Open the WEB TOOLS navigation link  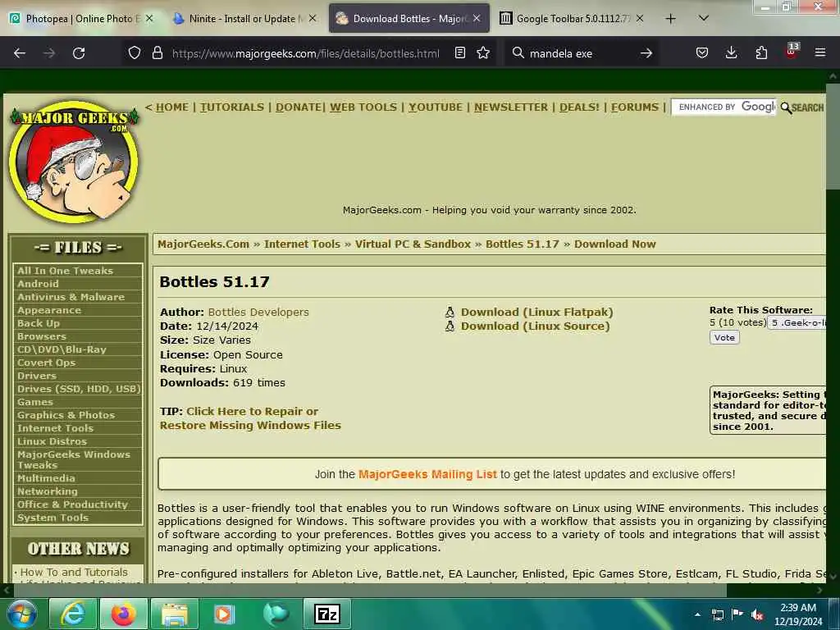pyautogui.click(x=363, y=107)
